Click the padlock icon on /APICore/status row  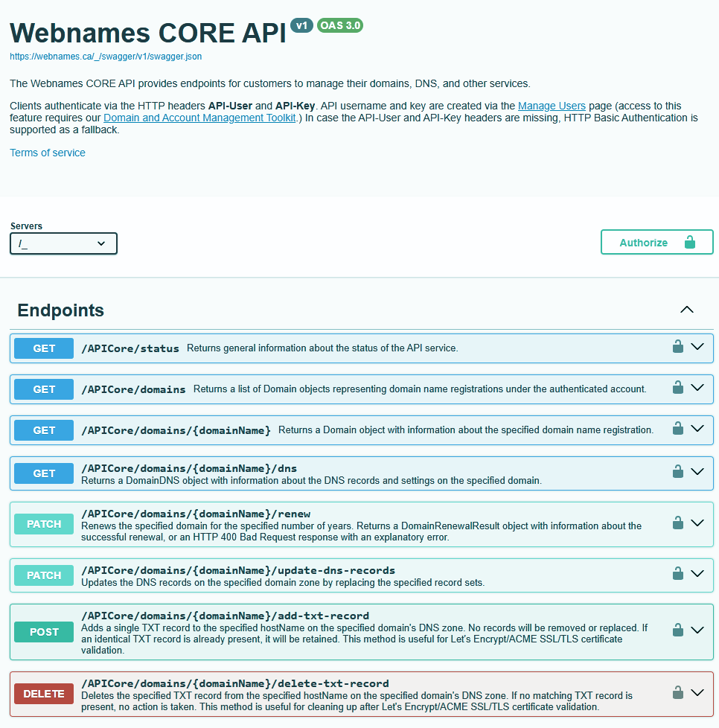tap(678, 346)
